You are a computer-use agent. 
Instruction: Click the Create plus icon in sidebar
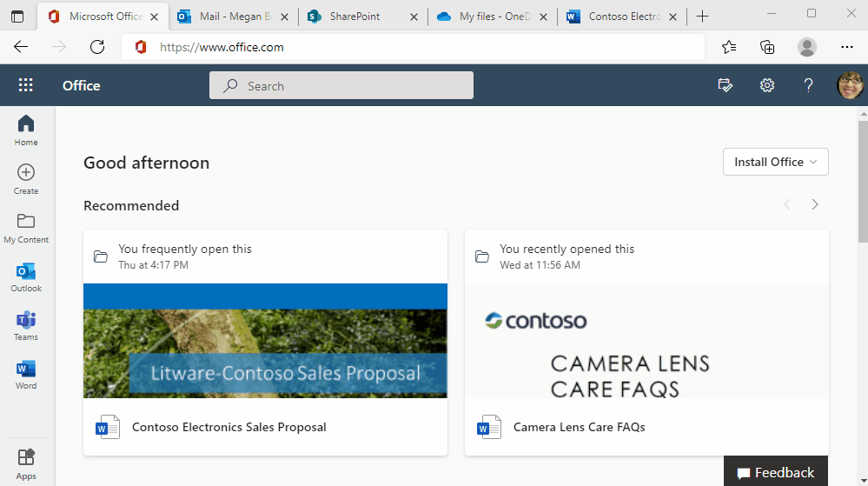[x=26, y=179]
